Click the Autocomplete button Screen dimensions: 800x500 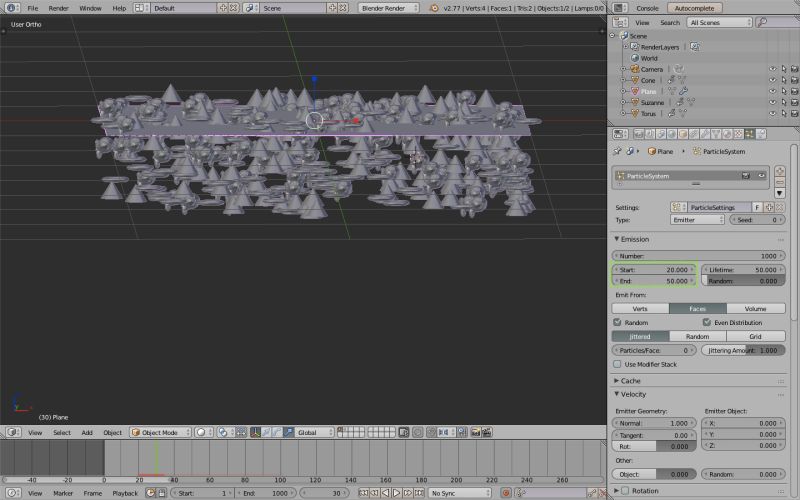click(694, 8)
